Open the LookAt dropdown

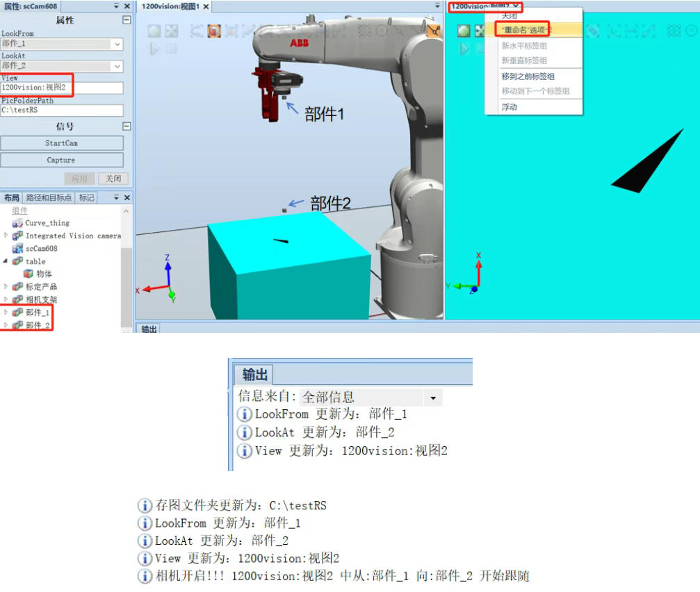pos(117,66)
